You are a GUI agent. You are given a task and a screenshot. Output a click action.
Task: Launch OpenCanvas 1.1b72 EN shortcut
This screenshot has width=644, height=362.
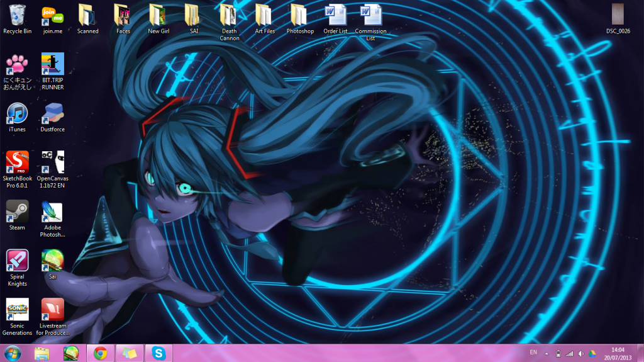53,169
